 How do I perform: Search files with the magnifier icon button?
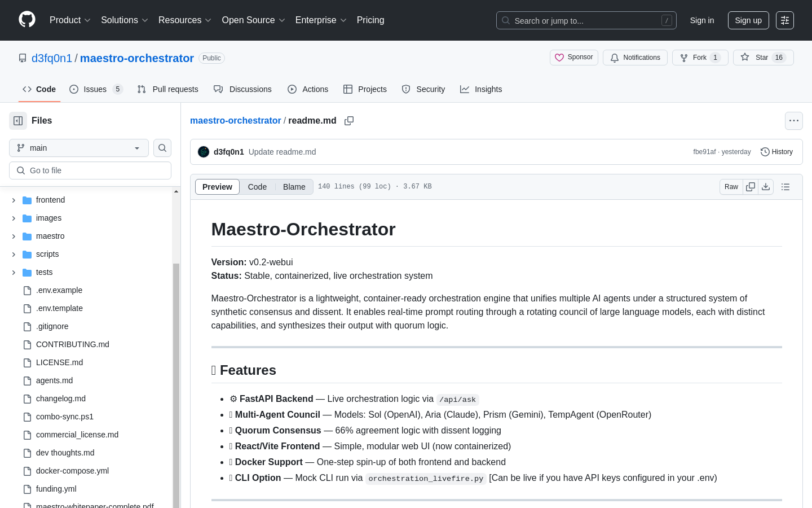(162, 148)
